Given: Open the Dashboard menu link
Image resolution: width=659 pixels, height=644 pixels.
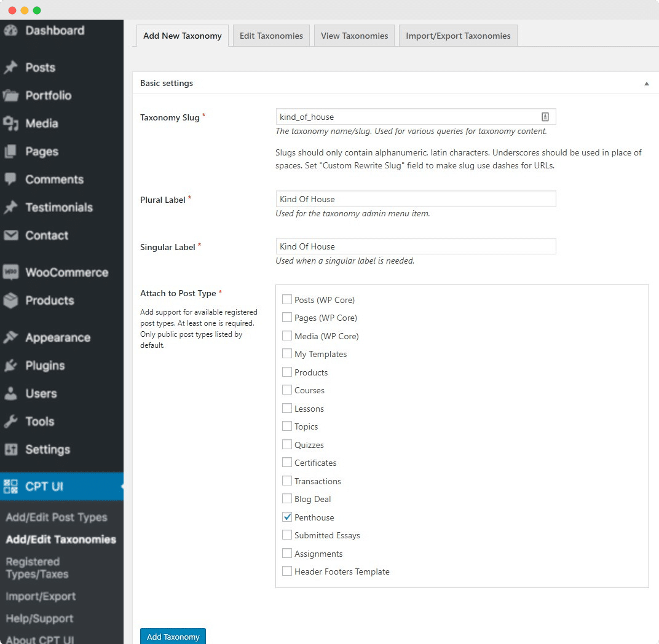Looking at the screenshot, I should (55, 30).
